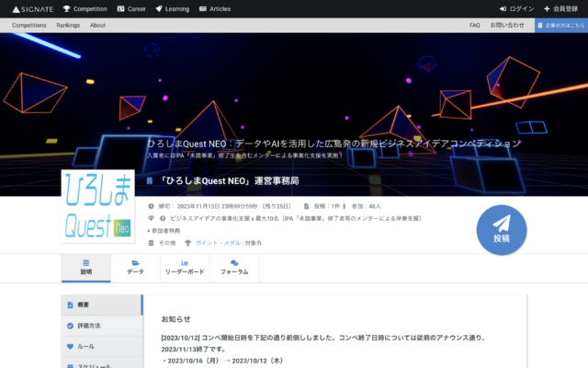Click the trophy icon beside ポイント・メダル
Image resolution: width=588 pixels, height=368 pixels.
187,243
